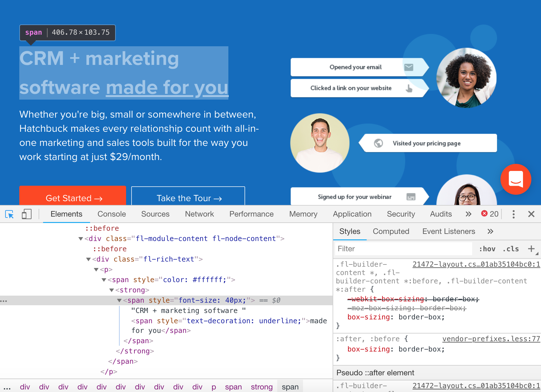Open the vendor-prefixes.less:77 source link
The image size is (541, 392).
coord(491,339)
